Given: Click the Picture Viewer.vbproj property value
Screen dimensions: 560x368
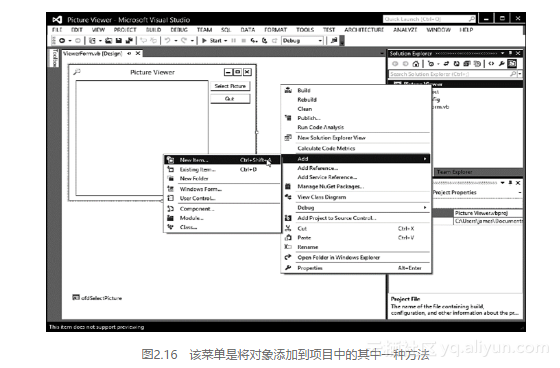Looking at the screenshot, I should pyautogui.click(x=488, y=213).
